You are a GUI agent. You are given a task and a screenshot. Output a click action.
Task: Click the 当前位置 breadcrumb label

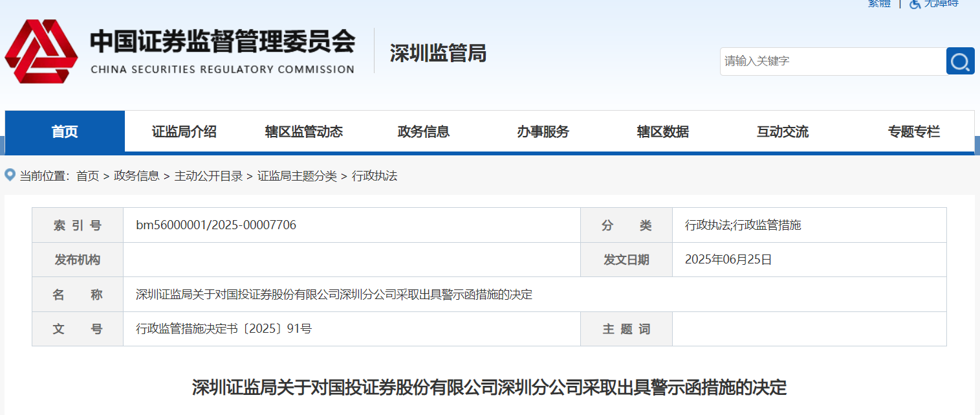click(45, 175)
